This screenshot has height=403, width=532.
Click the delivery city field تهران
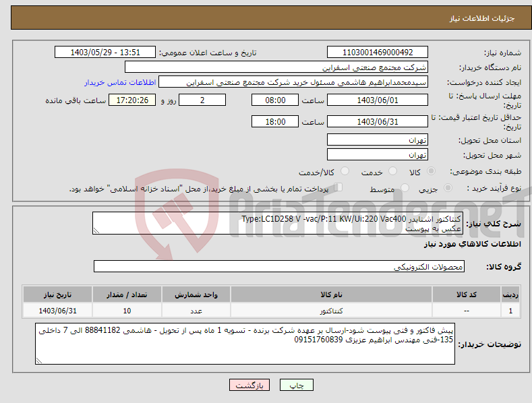coord(378,155)
